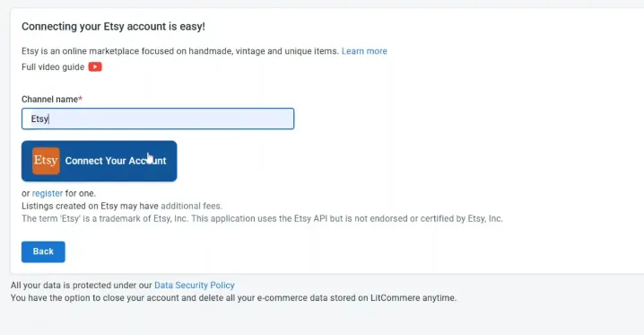The image size is (644, 335).
Task: Place cursor after Etsy in input field
Action: (x=49, y=119)
